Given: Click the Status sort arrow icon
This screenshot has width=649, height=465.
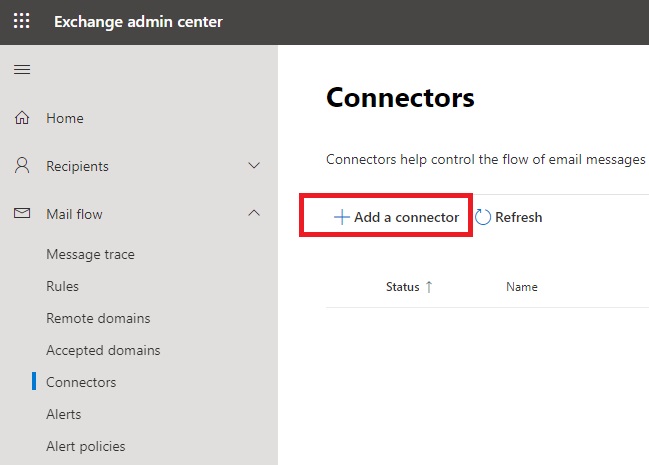Looking at the screenshot, I should (429, 287).
